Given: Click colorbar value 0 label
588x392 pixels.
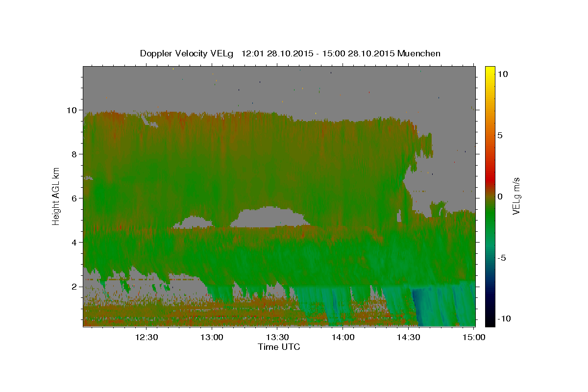Looking at the screenshot, I should click(x=500, y=196).
